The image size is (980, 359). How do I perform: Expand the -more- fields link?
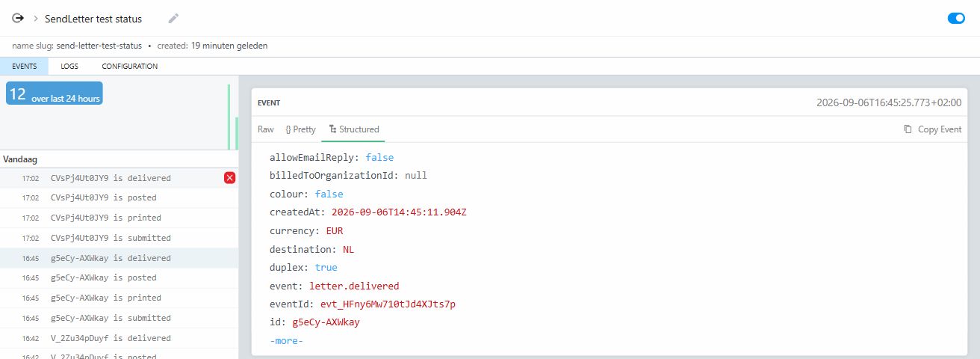point(286,341)
